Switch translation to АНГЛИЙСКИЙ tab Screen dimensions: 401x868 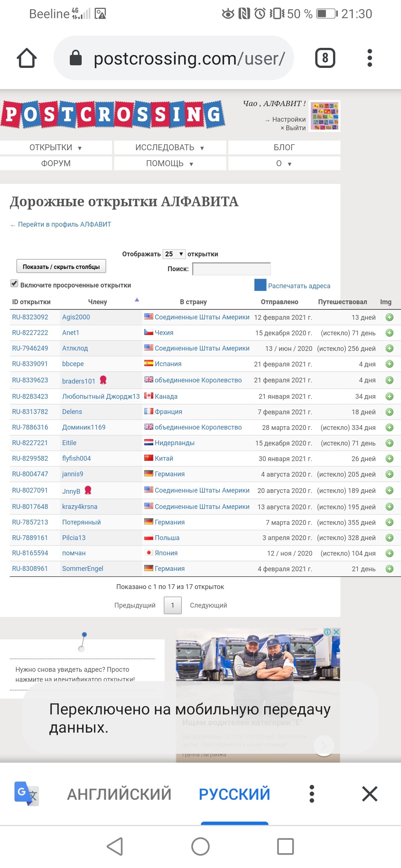[119, 794]
